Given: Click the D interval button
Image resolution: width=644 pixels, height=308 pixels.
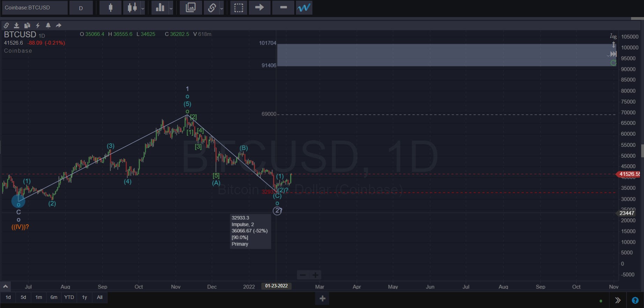Looking at the screenshot, I should coord(81,8).
